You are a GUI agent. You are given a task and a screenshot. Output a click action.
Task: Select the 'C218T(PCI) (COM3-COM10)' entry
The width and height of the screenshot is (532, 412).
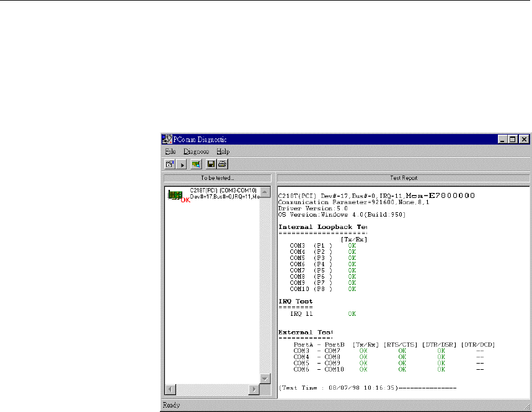pyautogui.click(x=223, y=190)
